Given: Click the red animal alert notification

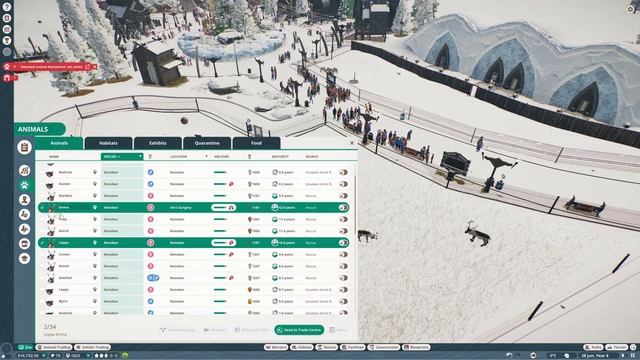Looking at the screenshot, I should tap(51, 67).
